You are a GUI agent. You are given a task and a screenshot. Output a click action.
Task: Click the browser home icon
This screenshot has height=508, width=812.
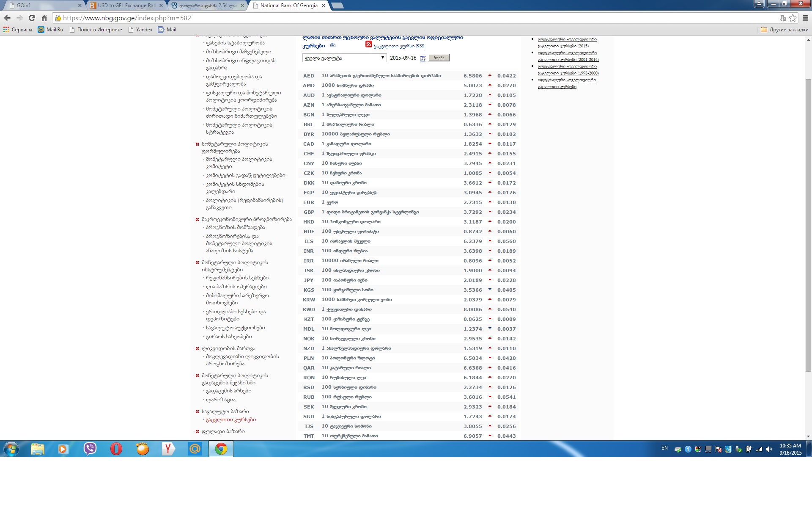44,18
